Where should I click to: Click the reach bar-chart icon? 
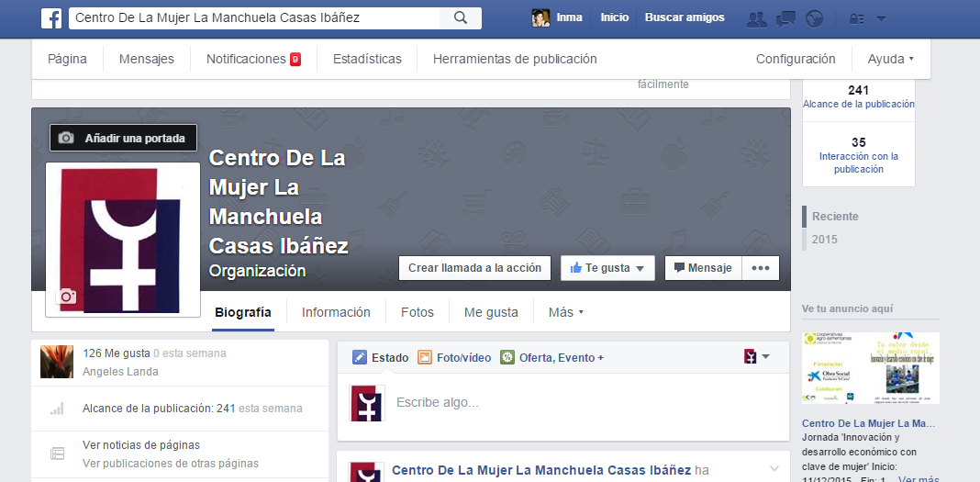pos(57,409)
